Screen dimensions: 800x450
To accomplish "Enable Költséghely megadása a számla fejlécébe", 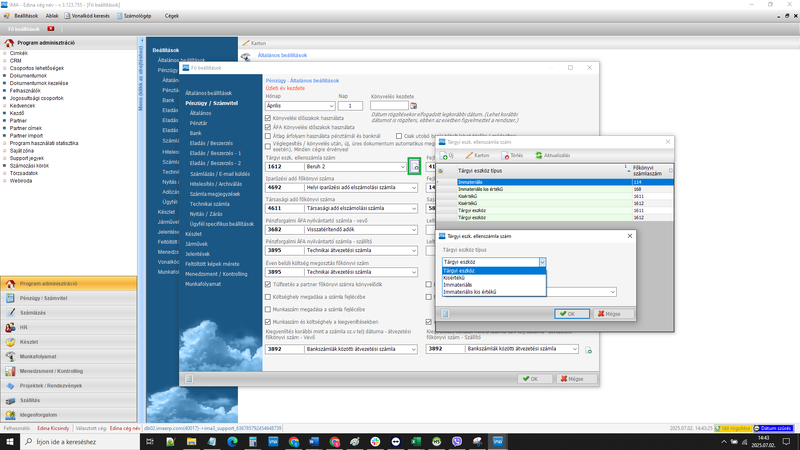I will click(268, 296).
